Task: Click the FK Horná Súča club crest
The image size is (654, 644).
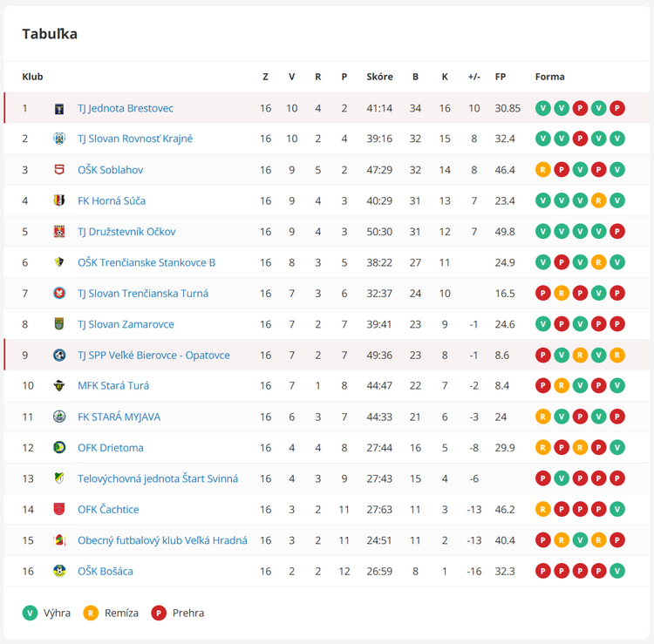Action: tap(59, 201)
